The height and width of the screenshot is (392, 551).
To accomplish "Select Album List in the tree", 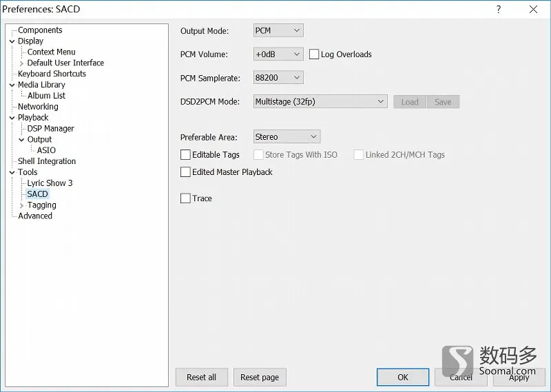I will pos(46,96).
